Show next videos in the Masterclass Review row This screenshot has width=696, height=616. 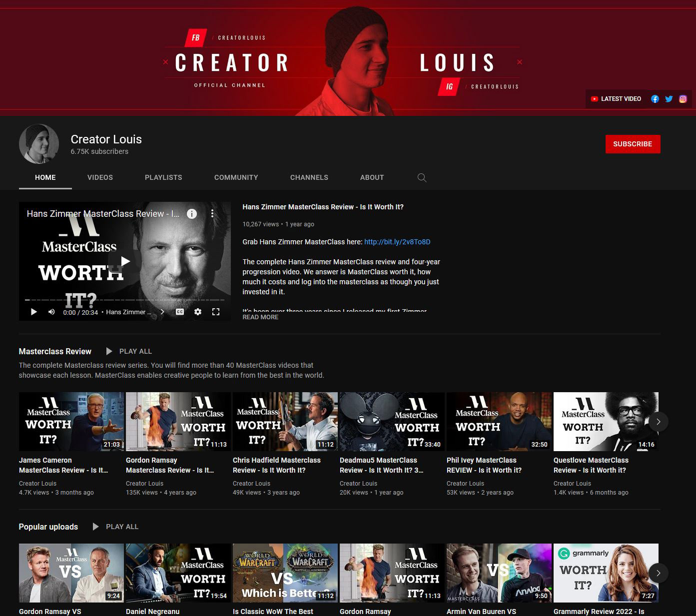(659, 422)
